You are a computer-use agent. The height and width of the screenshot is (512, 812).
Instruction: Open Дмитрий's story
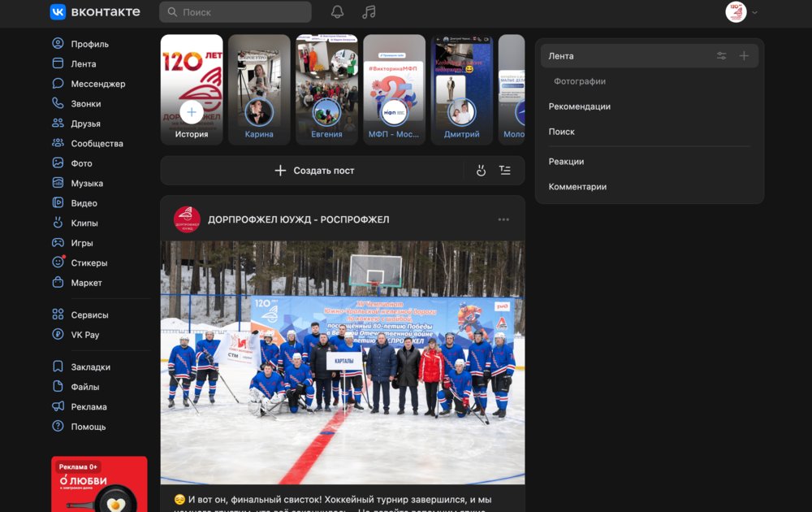(462, 89)
